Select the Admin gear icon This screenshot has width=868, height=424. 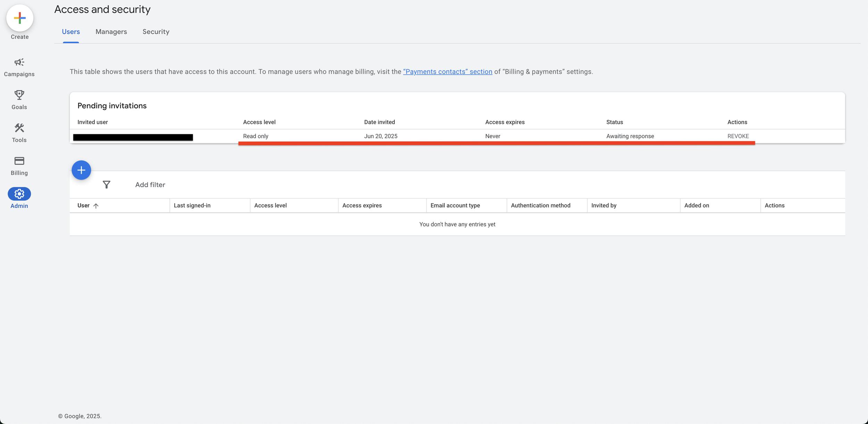coord(19,194)
